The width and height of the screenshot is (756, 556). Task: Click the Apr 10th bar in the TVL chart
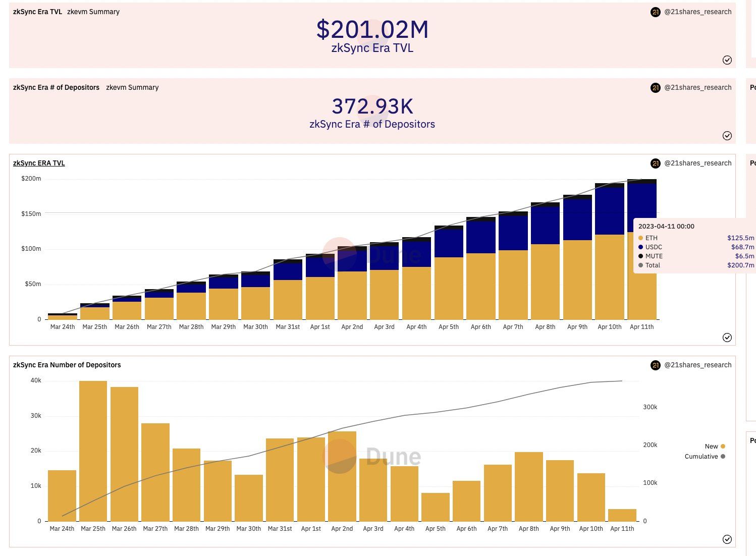(610, 251)
